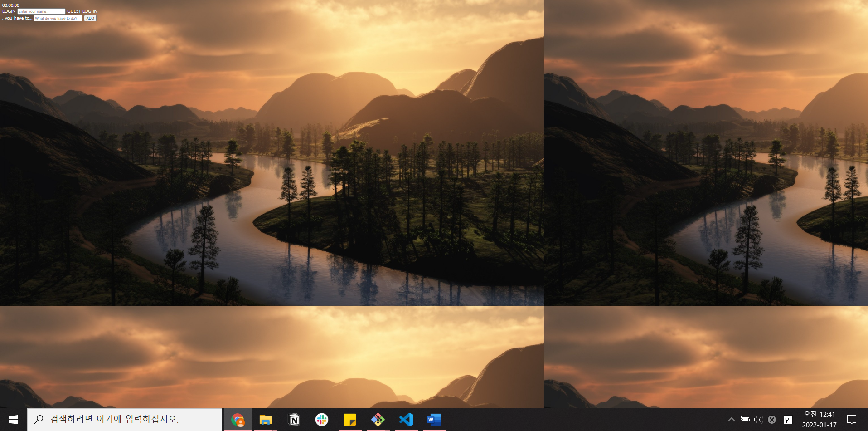Open the Windows Start menu

tap(14, 420)
